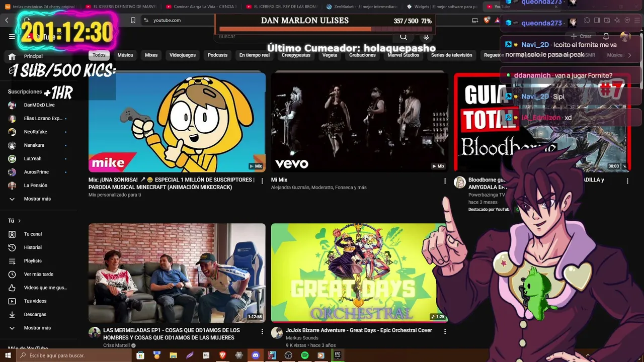Viewport: 644px width, 362px height.
Task: Play Great Days Orchestral thumbnail
Action: click(x=359, y=273)
